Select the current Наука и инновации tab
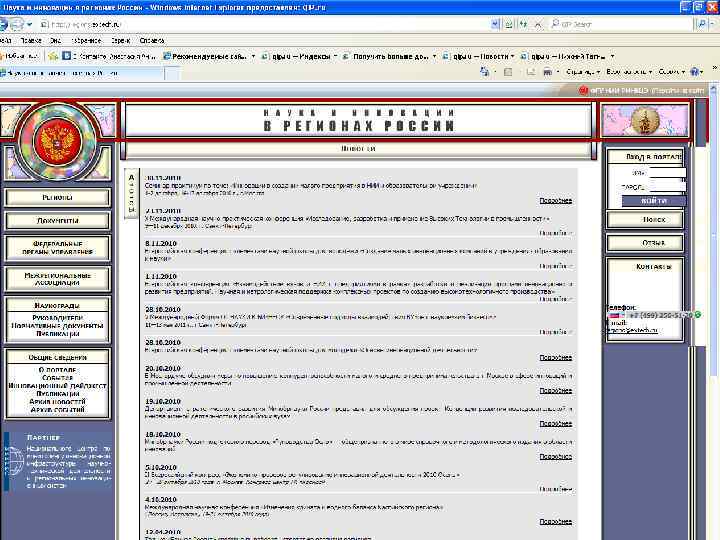Image resolution: width=720 pixels, height=540 pixels. pos(82,73)
